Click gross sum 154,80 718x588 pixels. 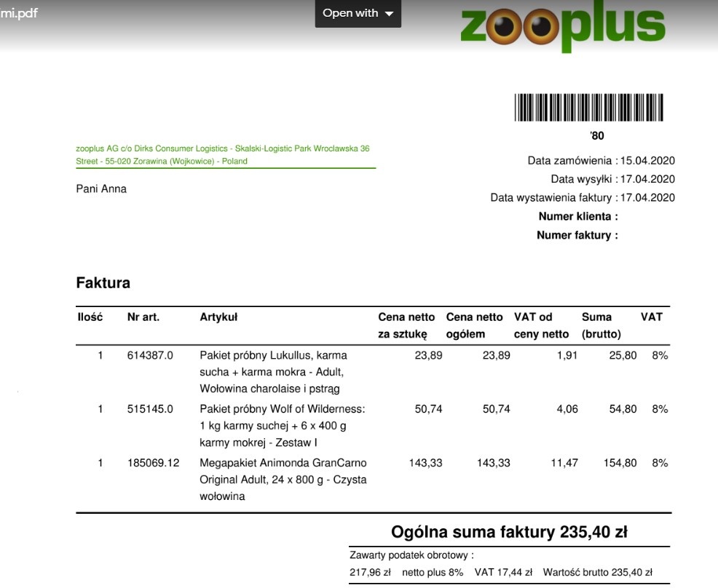[x=620, y=463]
